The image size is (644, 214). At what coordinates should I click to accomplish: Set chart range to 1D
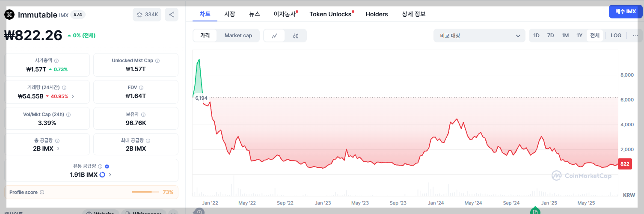[x=536, y=36]
